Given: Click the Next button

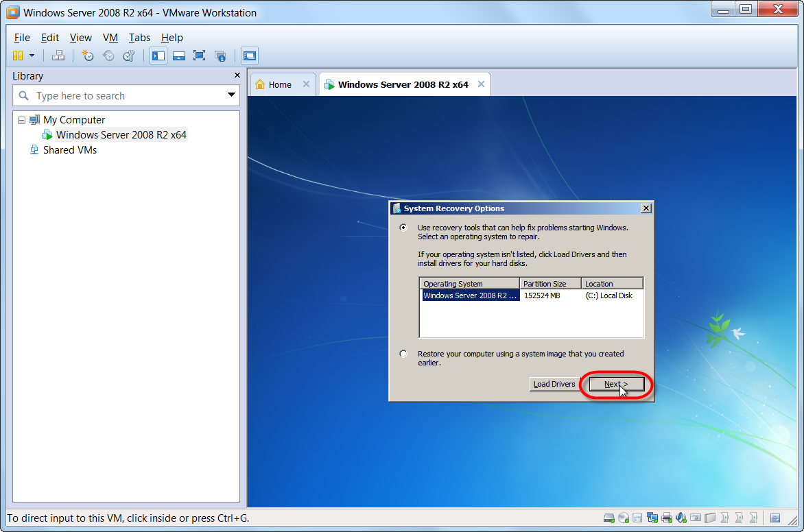Looking at the screenshot, I should [616, 384].
